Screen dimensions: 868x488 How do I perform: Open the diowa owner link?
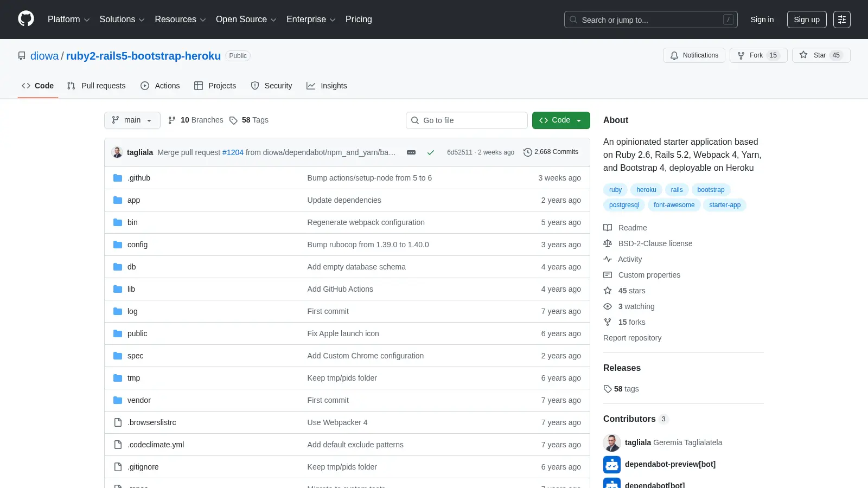pos(44,56)
